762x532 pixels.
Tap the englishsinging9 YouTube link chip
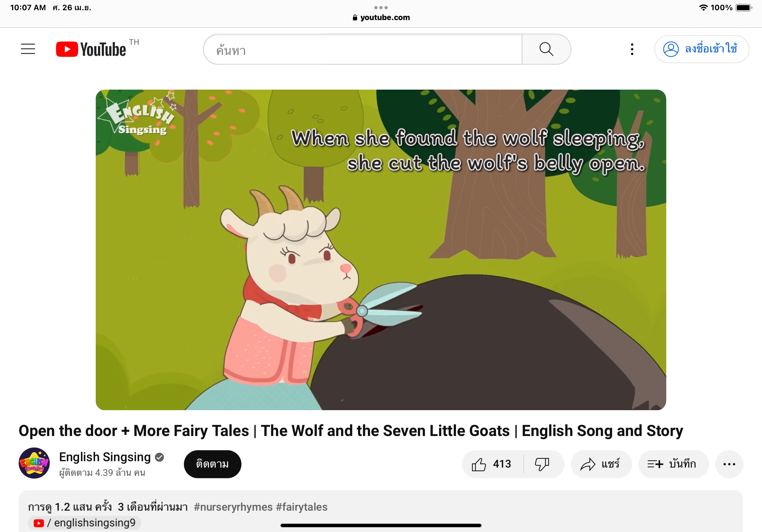(x=85, y=523)
